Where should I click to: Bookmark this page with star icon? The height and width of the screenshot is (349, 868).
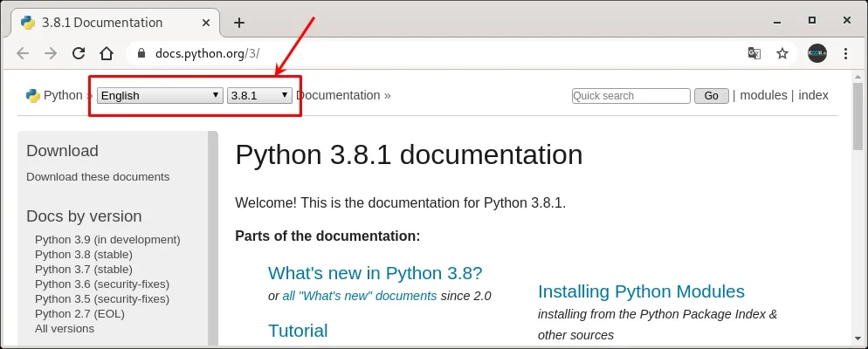(782, 53)
